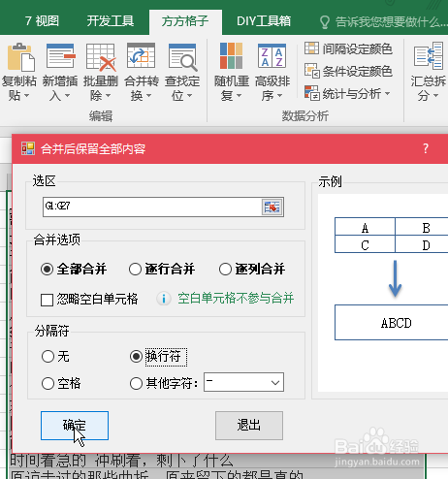448x479 pixels.
Task: Click the lightbulb tell-me icon
Action: (x=325, y=22)
